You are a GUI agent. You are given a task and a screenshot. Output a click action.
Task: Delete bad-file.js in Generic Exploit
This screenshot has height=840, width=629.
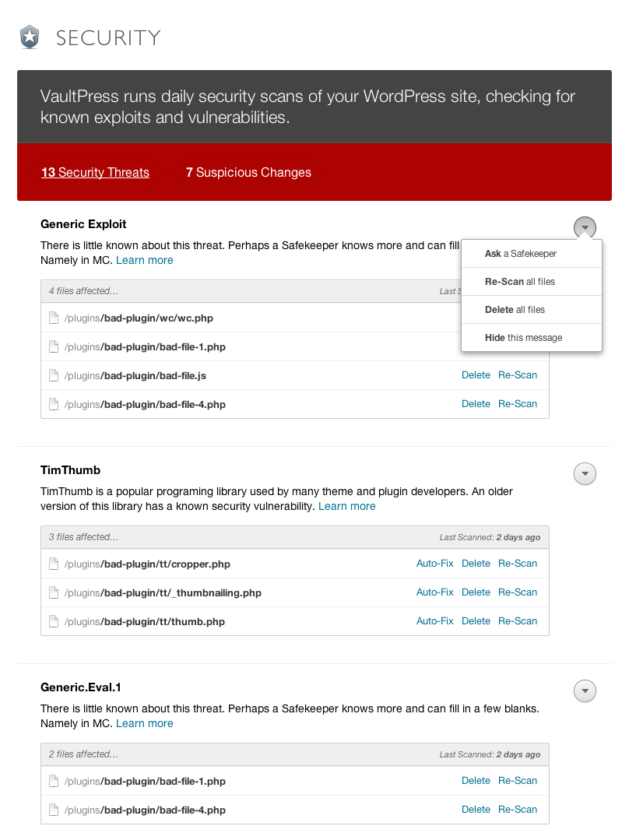click(476, 375)
